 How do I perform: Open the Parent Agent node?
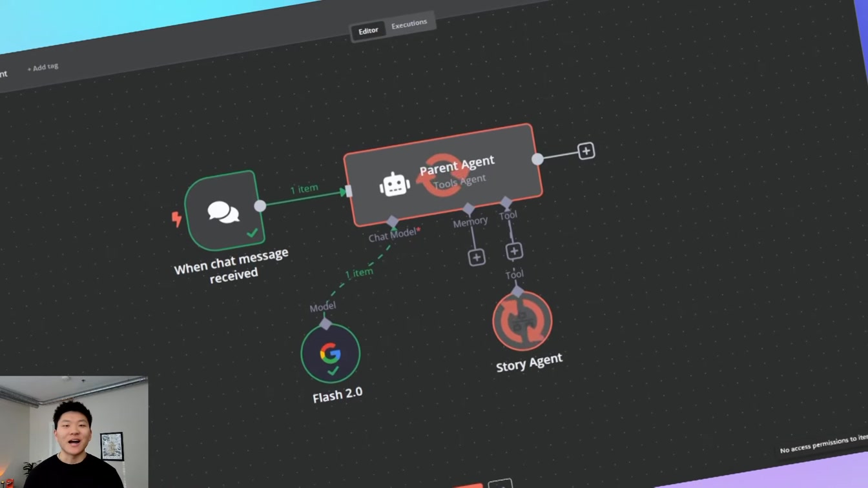(443, 174)
